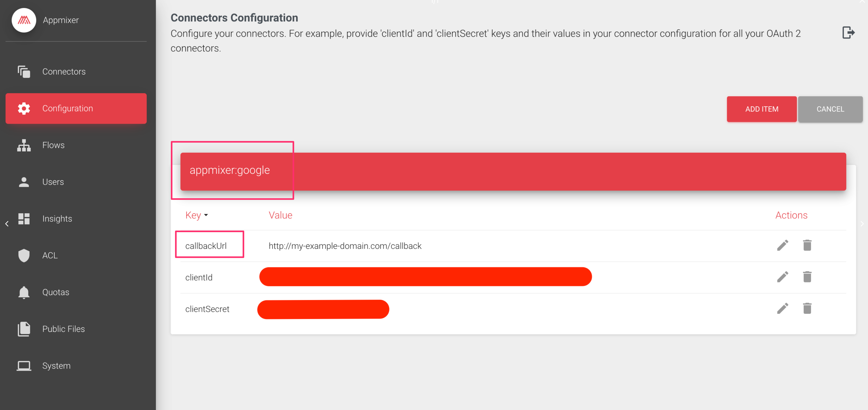Image resolution: width=868 pixels, height=410 pixels.
Task: Sort the table by Key column arrow
Action: 206,215
